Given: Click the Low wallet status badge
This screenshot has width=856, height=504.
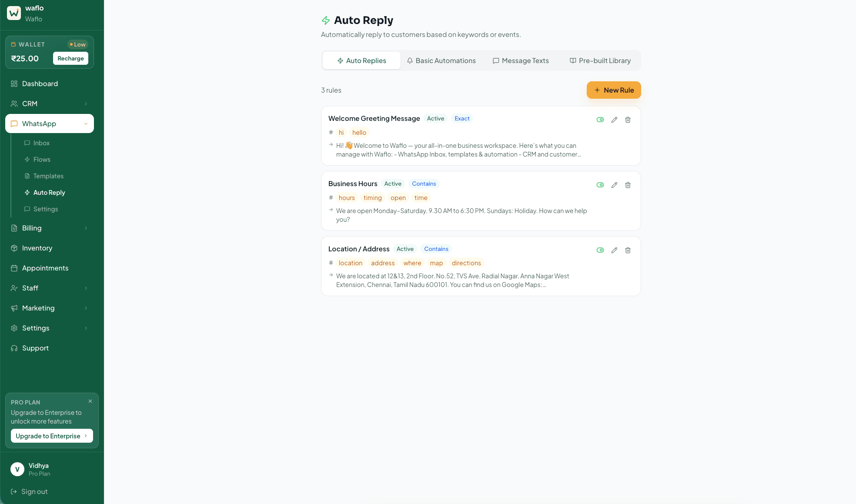Looking at the screenshot, I should pos(78,44).
